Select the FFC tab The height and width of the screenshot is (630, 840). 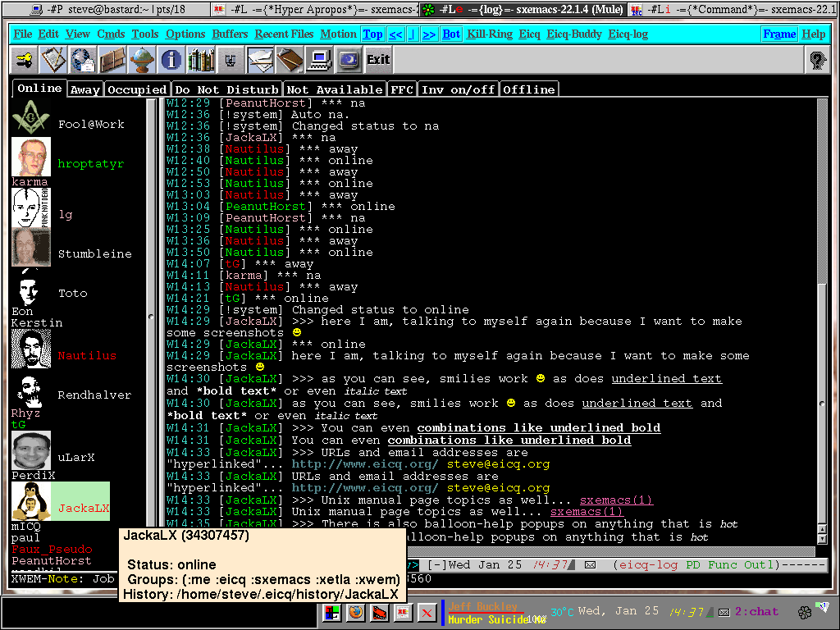point(402,89)
